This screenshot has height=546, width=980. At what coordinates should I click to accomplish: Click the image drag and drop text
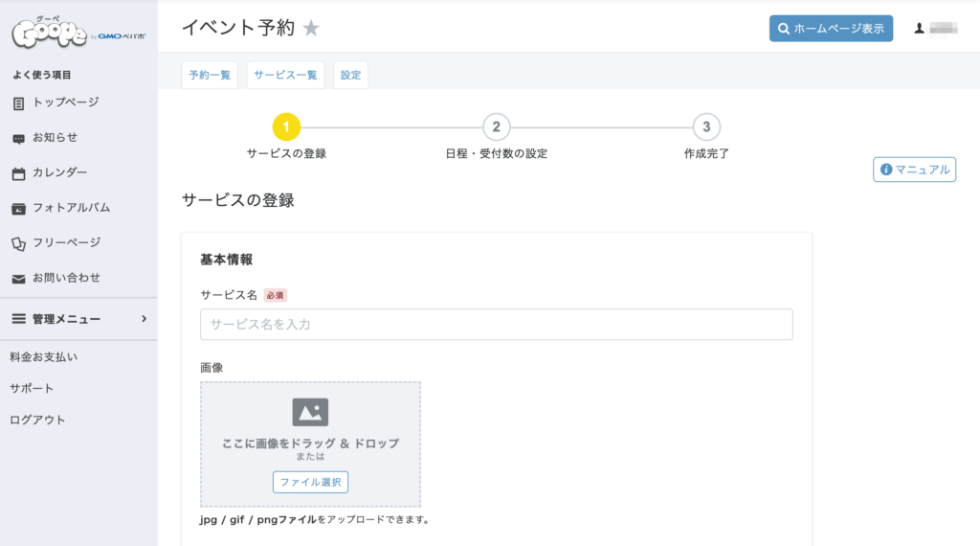(x=310, y=443)
